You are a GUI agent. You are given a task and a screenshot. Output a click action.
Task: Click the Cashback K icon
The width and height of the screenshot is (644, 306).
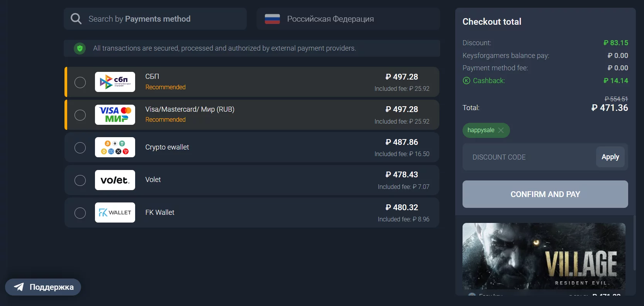click(x=466, y=81)
